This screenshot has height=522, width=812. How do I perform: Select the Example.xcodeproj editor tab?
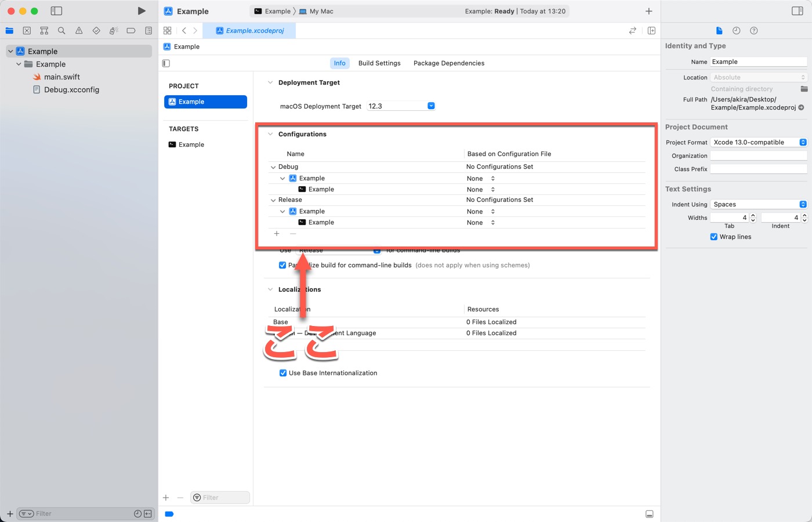tap(249, 31)
